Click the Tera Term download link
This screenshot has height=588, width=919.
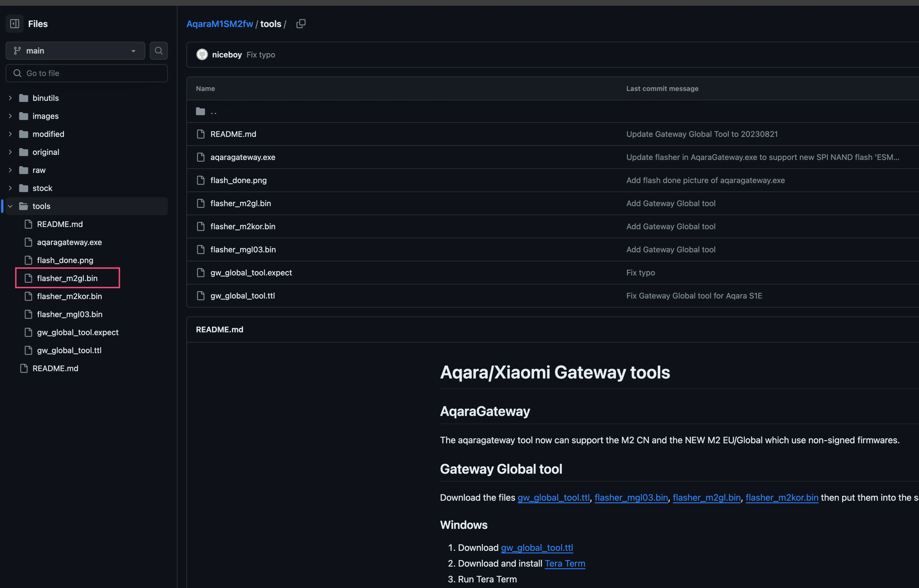click(x=565, y=563)
